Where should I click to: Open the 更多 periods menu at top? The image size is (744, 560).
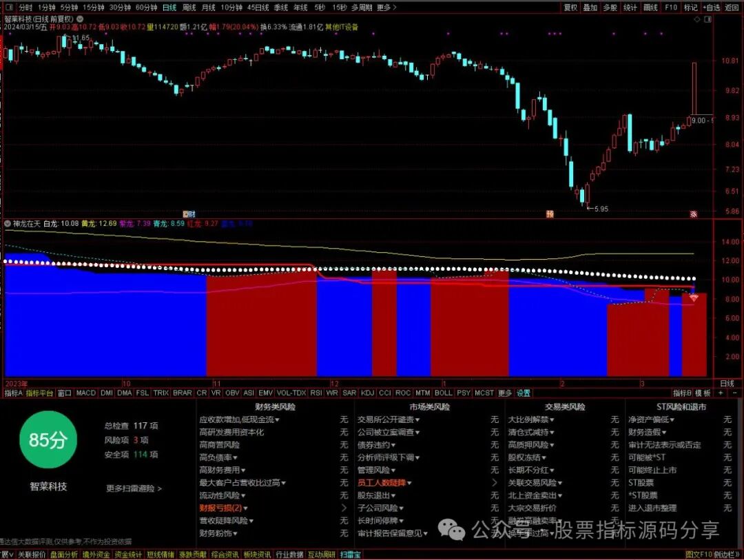(386, 8)
